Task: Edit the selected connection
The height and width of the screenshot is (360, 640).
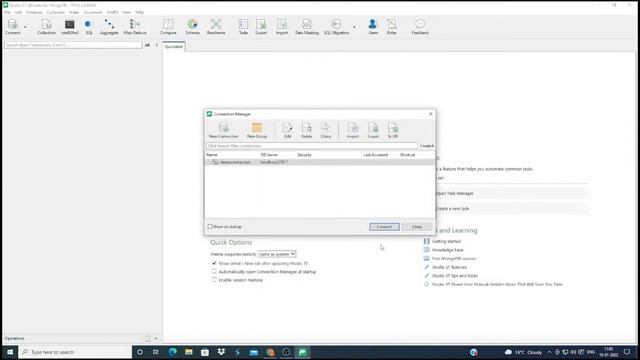Action: pos(287,131)
